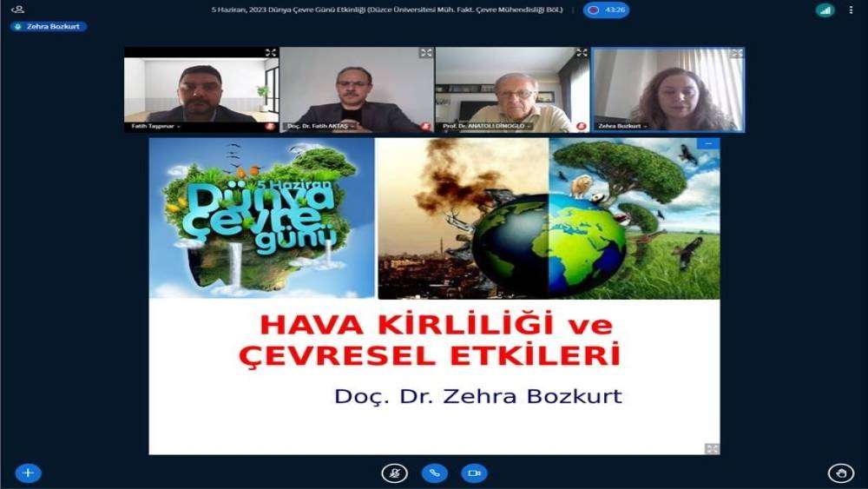The image size is (868, 489).
Task: Make the presentation fullscreen via corner icon
Action: coord(712,448)
